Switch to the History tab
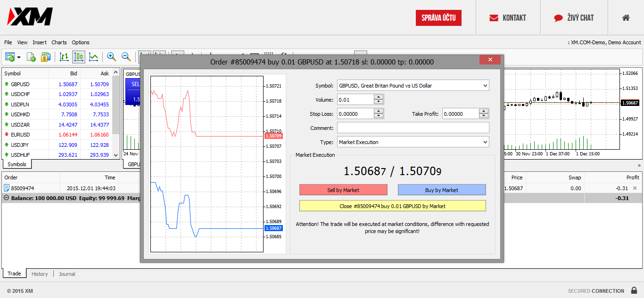Viewport: 644px width, 298px height. [40, 274]
